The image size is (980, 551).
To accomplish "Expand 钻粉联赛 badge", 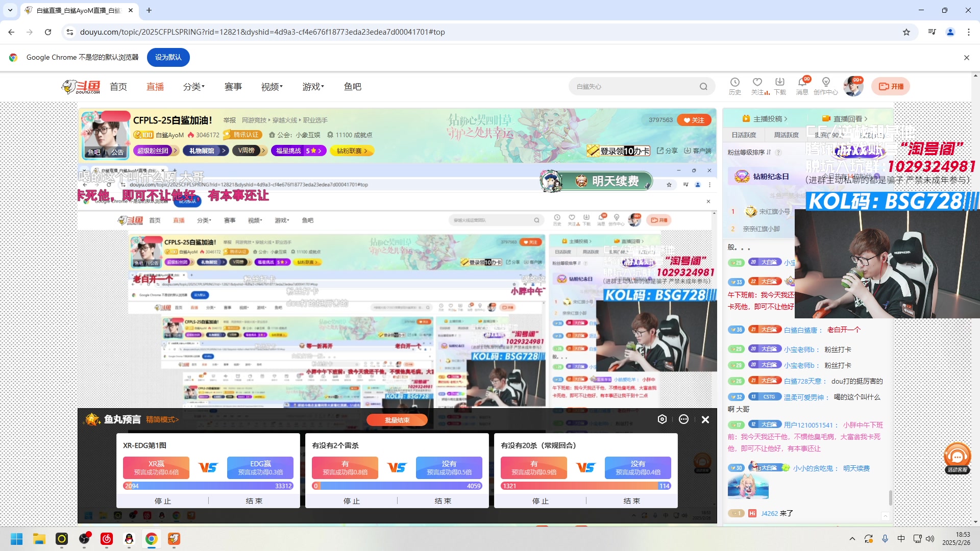I will (x=352, y=151).
